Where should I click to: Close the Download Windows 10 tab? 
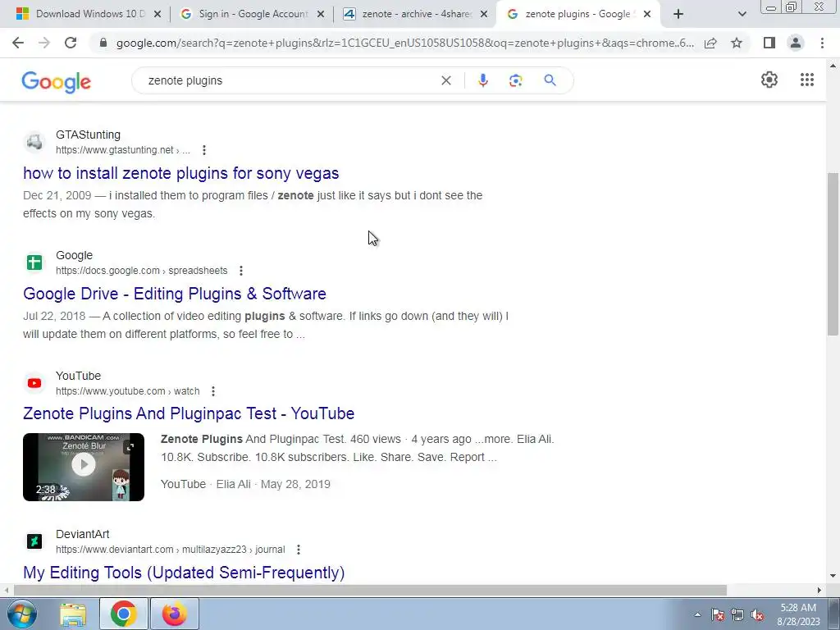[x=157, y=14]
